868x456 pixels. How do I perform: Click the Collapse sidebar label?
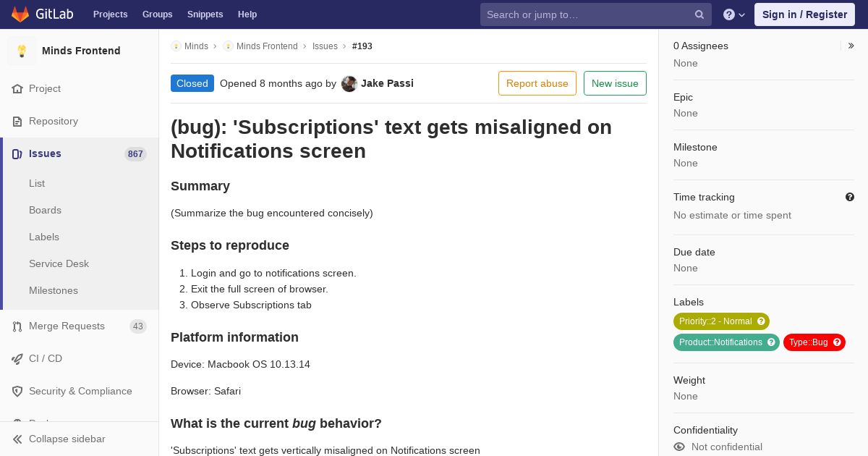click(x=67, y=439)
